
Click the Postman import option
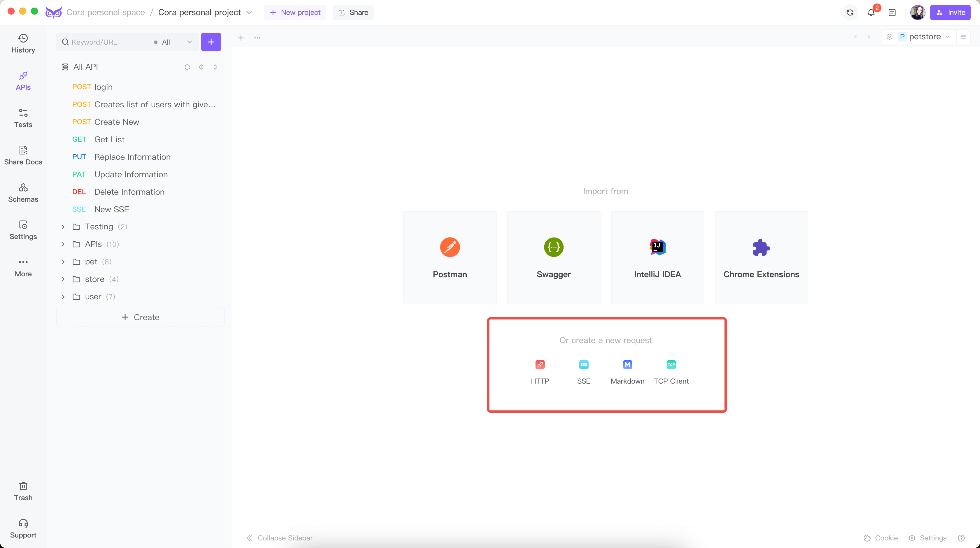(450, 257)
